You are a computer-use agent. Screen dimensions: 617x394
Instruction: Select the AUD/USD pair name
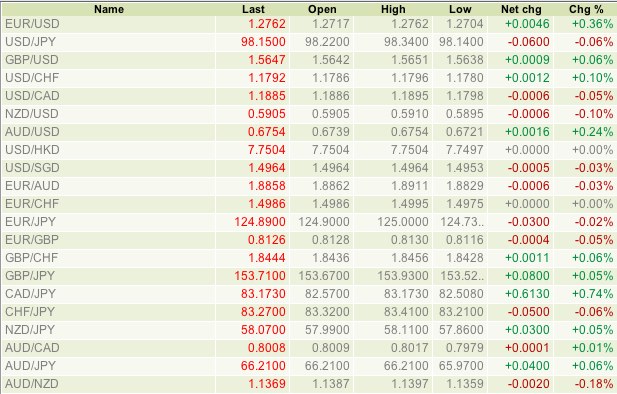click(x=32, y=132)
